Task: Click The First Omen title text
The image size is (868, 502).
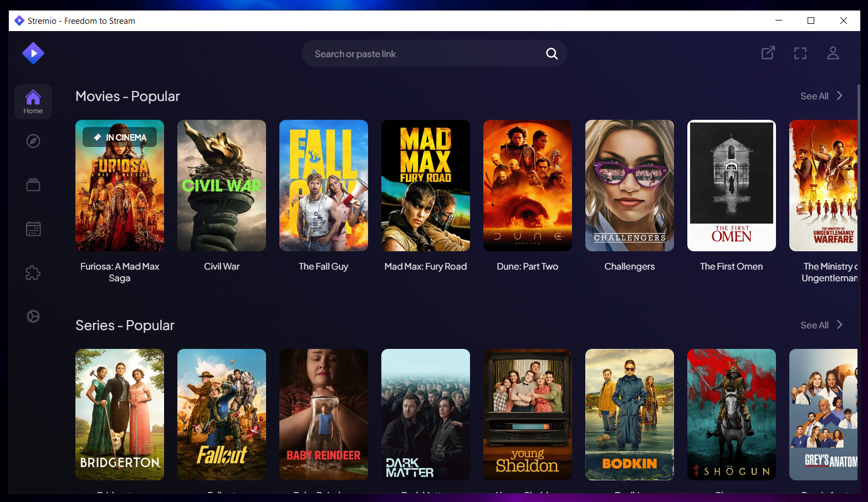Action: click(732, 266)
